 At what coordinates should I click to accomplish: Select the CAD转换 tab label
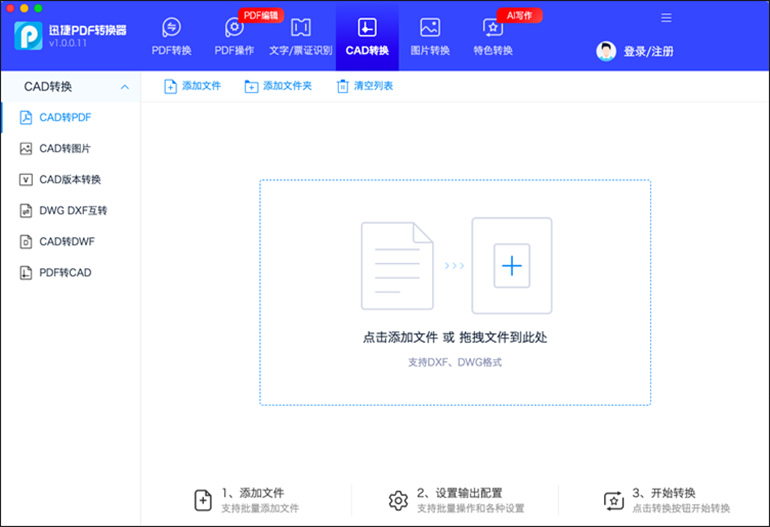click(367, 51)
